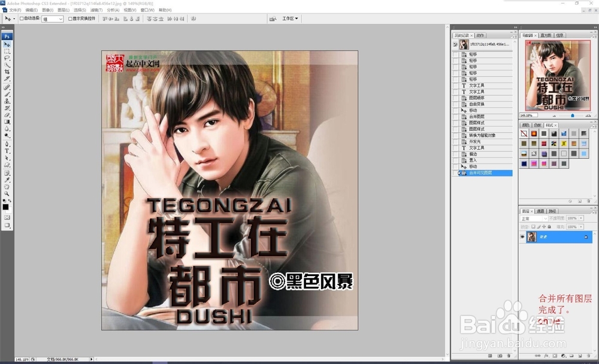
Task: Toggle Quick Mask mode icon
Action: tap(7, 217)
